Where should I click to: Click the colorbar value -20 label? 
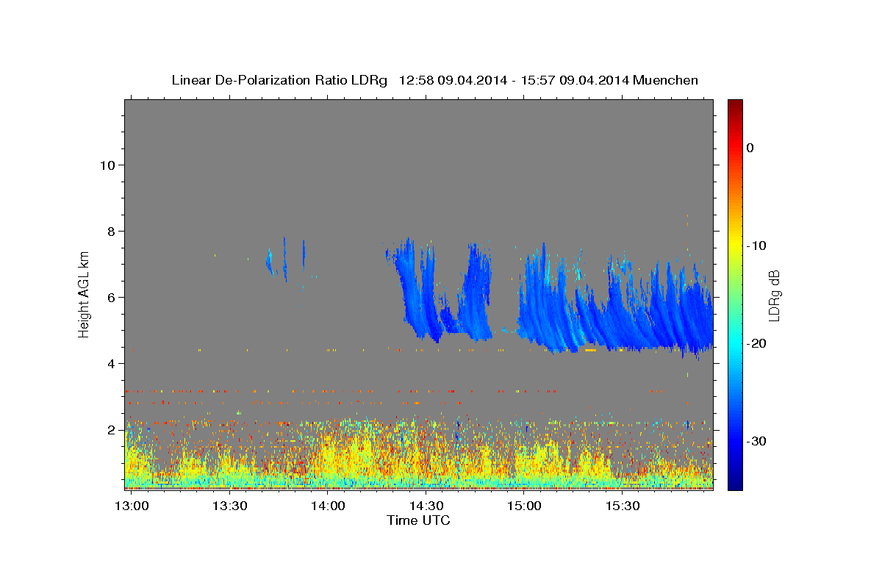pyautogui.click(x=756, y=343)
